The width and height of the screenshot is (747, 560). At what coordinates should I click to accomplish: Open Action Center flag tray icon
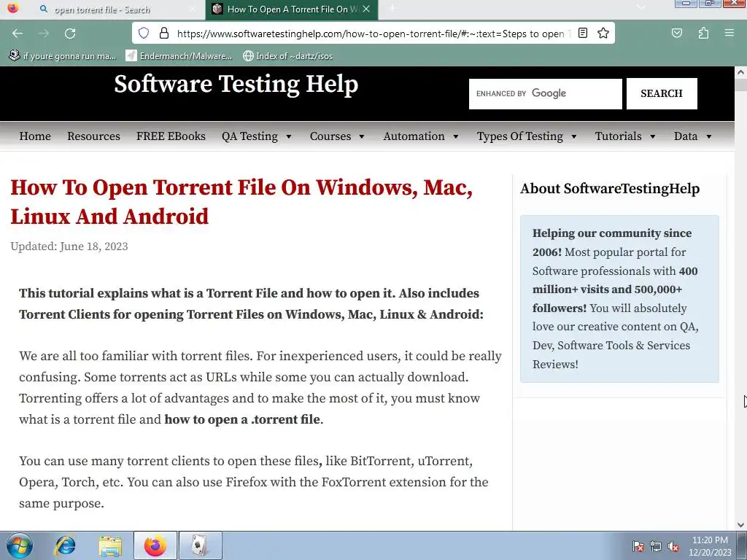point(638,547)
